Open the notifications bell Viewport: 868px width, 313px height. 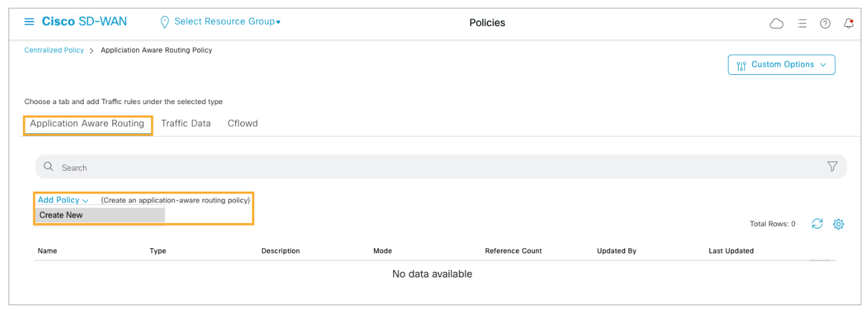coord(848,23)
